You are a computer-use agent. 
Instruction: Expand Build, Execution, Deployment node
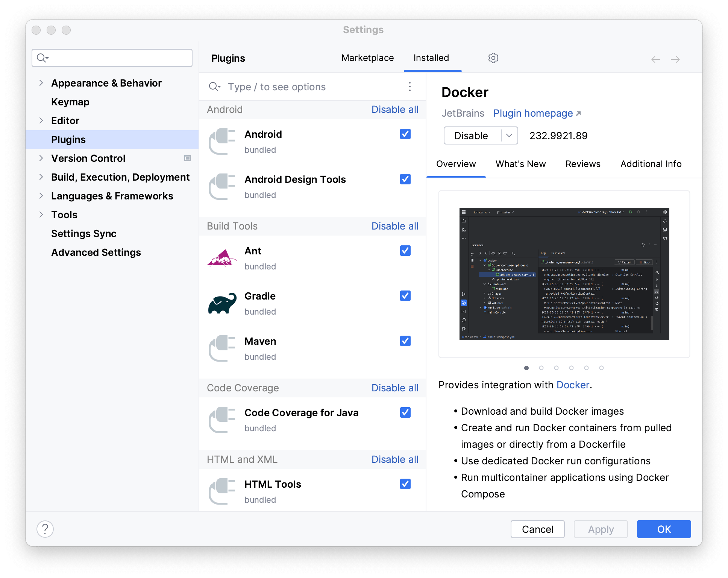[41, 177]
